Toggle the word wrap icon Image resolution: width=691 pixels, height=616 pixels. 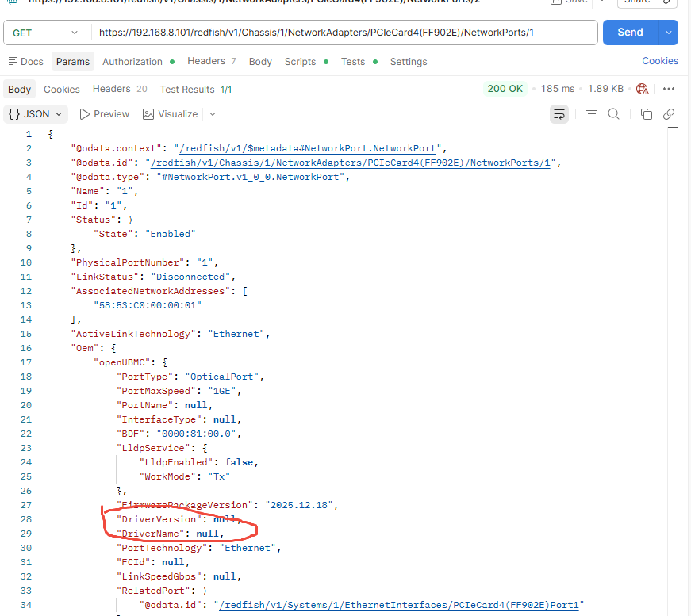point(559,114)
